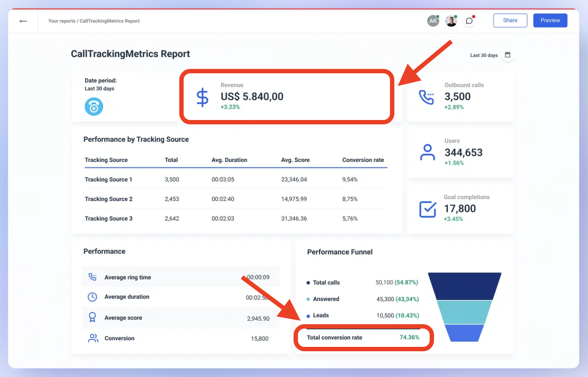Open the Last 30 days date range
The width and height of the screenshot is (588, 377).
pyautogui.click(x=484, y=55)
